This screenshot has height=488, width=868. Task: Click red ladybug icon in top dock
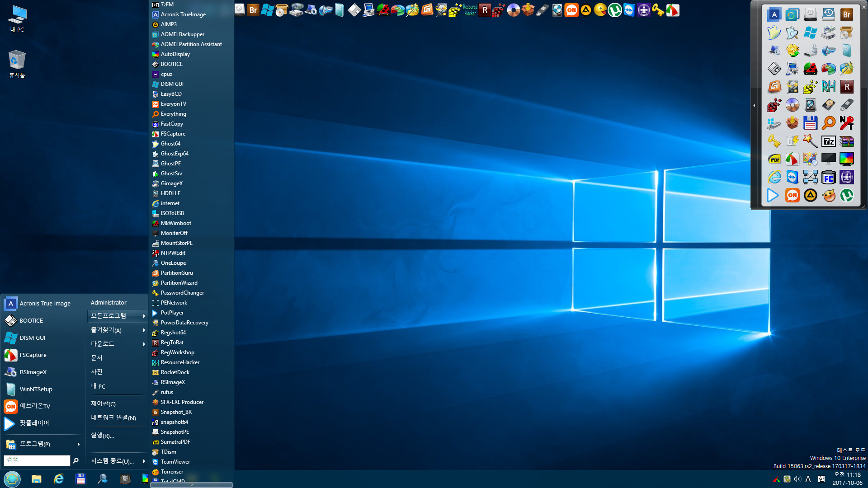click(383, 10)
